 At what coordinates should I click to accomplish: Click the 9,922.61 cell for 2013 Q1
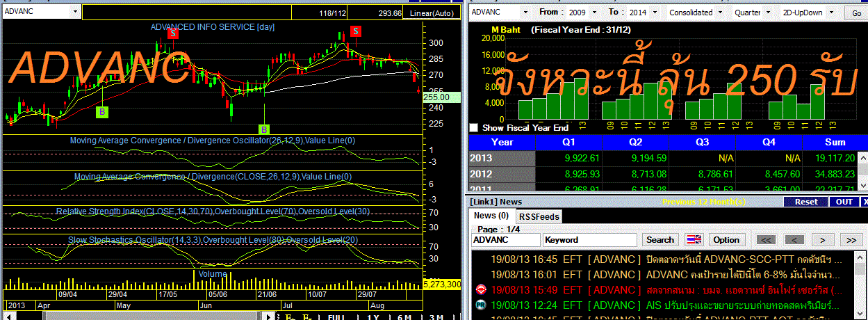point(568,159)
